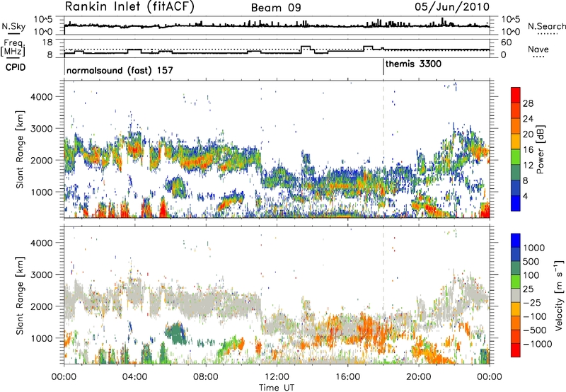Click the gray band of the velocity colorbar
The image size is (566, 392).
[516, 296]
